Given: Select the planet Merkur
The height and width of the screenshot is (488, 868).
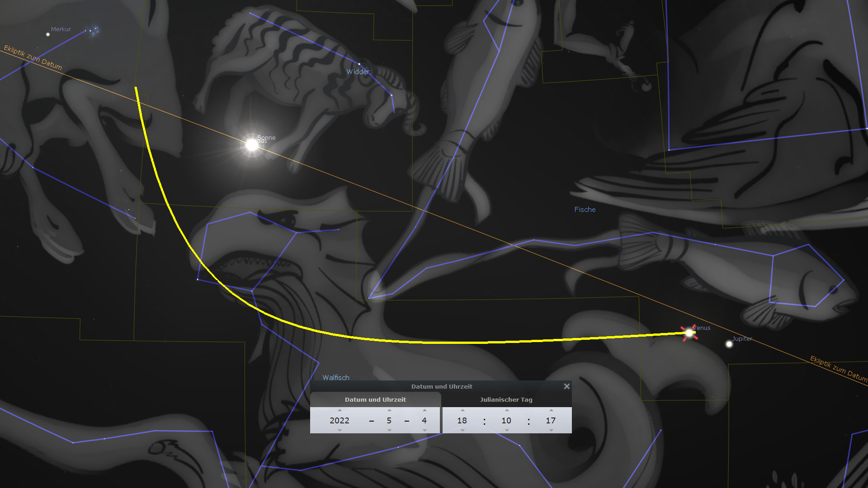Looking at the screenshot, I should (48, 34).
